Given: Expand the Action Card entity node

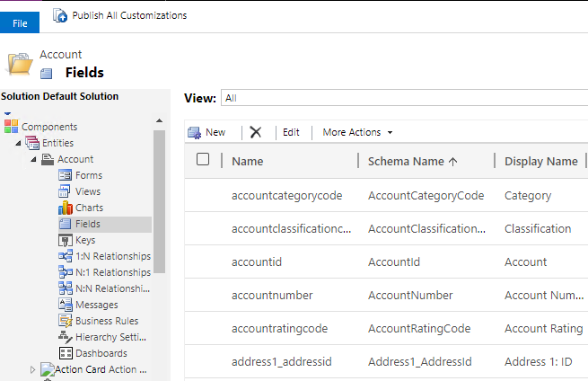Looking at the screenshot, I should click(x=34, y=369).
